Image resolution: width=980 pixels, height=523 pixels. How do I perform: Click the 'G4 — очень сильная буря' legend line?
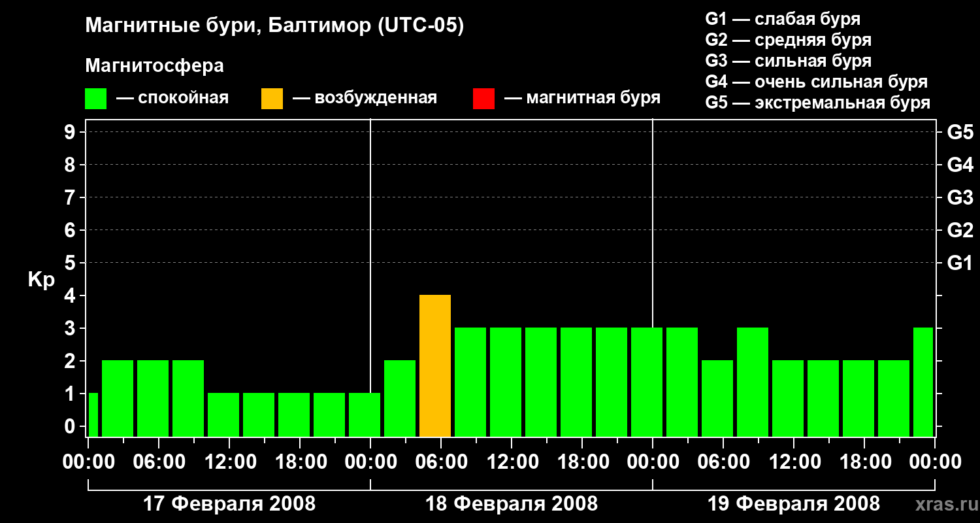click(817, 82)
